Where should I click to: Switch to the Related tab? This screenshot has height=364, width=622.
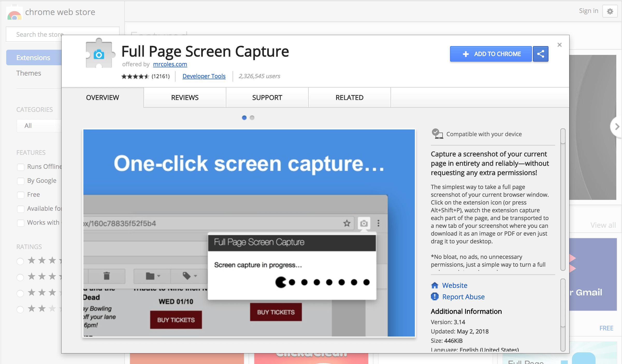(350, 98)
